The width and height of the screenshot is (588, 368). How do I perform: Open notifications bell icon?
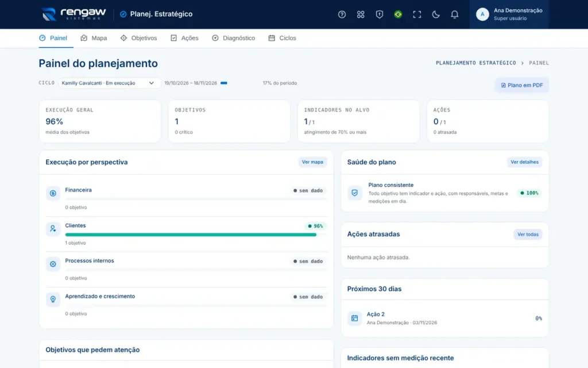[454, 14]
